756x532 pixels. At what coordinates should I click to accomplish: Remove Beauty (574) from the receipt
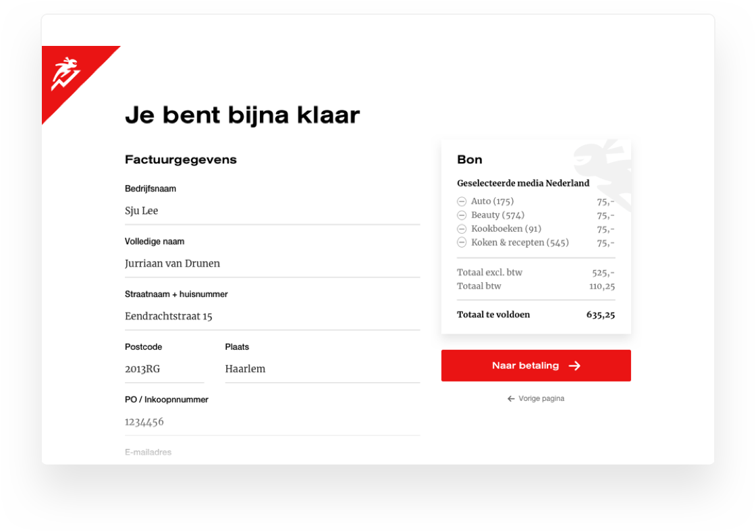[462, 215]
